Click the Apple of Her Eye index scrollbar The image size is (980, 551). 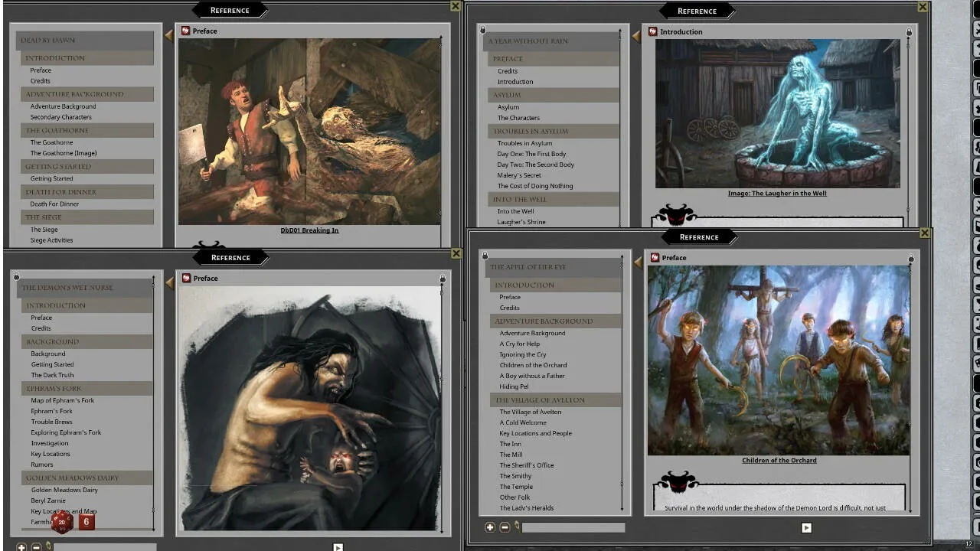click(622, 383)
